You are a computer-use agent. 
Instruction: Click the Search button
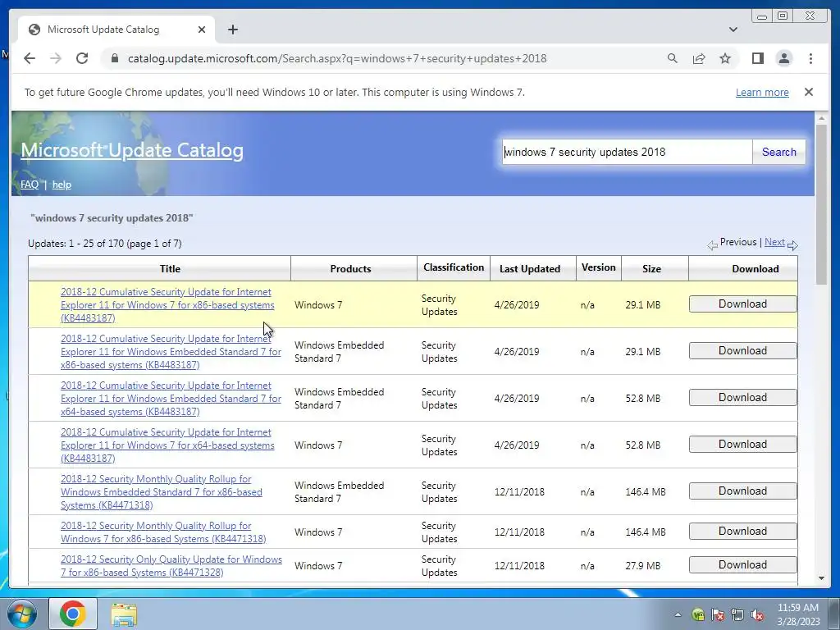[x=779, y=152]
